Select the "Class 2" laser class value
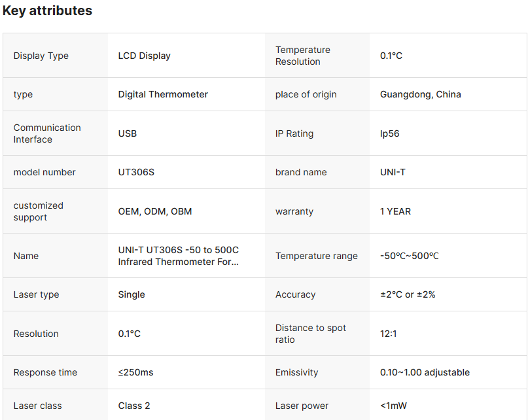The width and height of the screenshot is (528, 420). (x=134, y=406)
